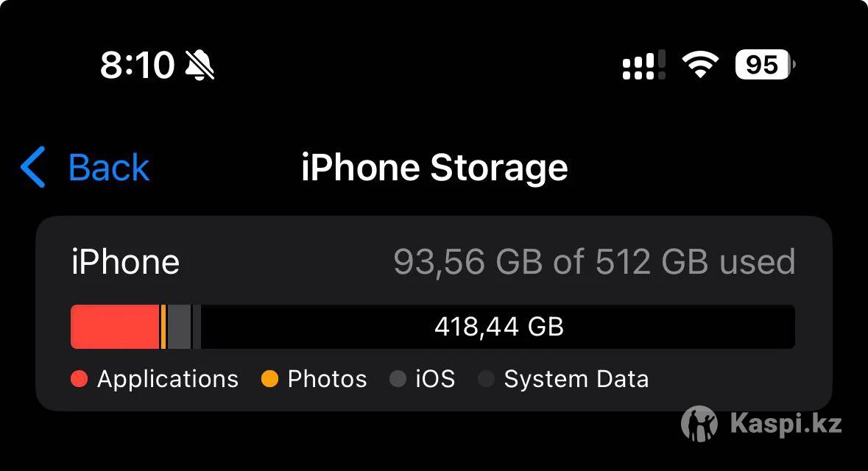Screen dimensions: 868x471
Task: Tap the iPhone Storage title
Action: coord(434,167)
